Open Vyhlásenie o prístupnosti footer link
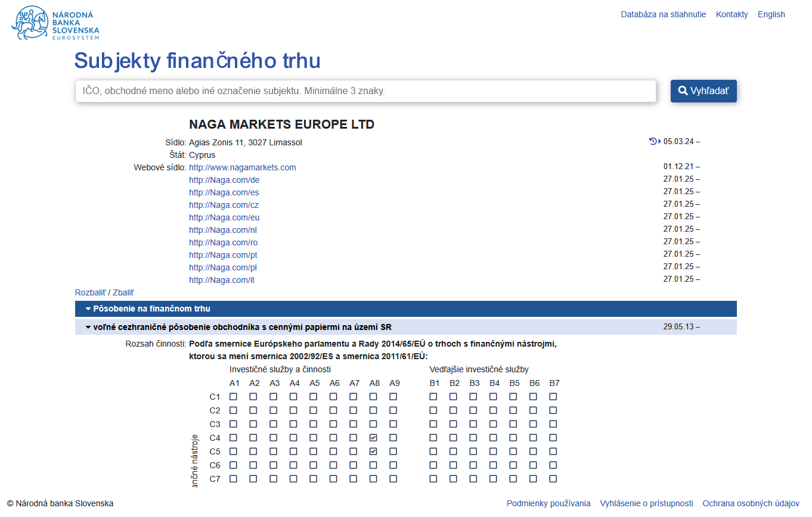Screen dimensions: 812x517 pyautogui.click(x=646, y=503)
